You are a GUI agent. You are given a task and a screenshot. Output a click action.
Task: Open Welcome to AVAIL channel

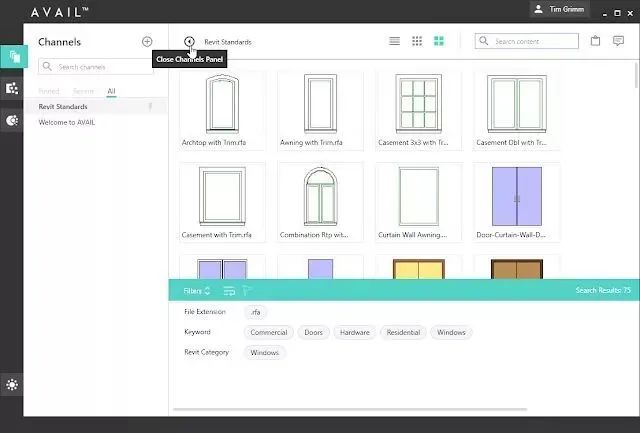[x=67, y=122]
